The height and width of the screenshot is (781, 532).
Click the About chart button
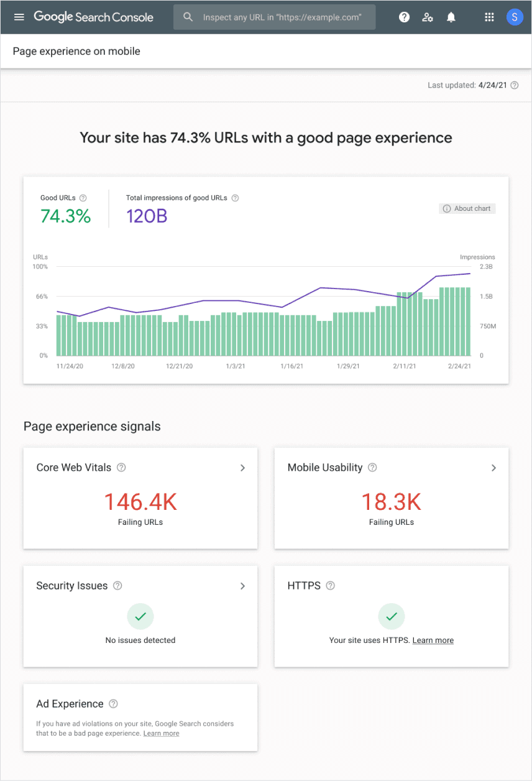tap(467, 208)
